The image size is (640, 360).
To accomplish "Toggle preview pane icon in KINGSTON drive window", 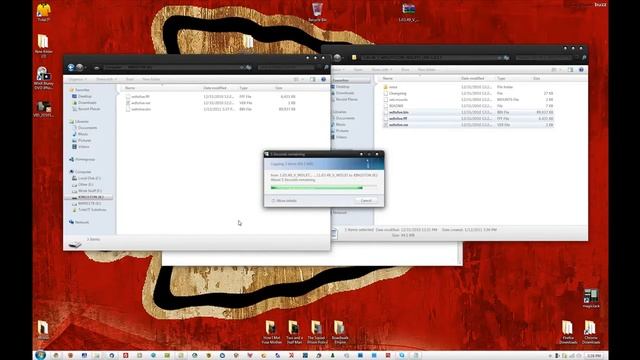I will [313, 79].
